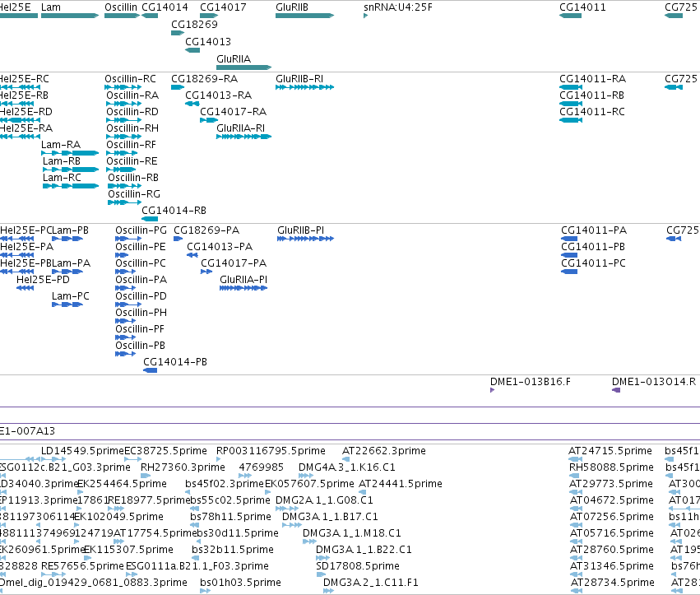The width and height of the screenshot is (700, 595).
Task: Select the Oscillin-PG protein label
Action: click(141, 230)
